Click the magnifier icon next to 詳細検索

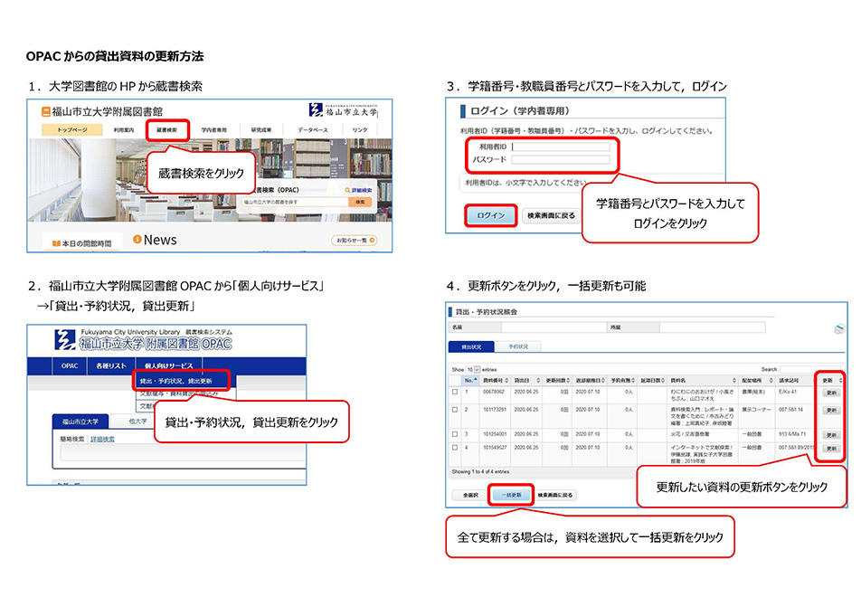pyautogui.click(x=347, y=190)
